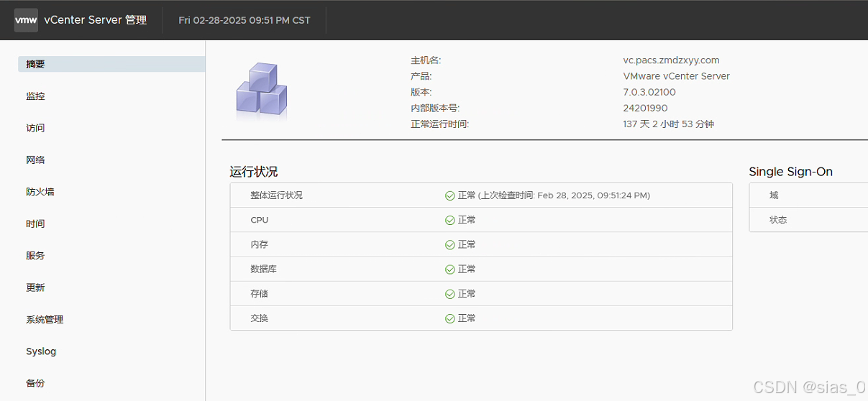Open the 时间 time settings
This screenshot has height=401, width=868.
[x=36, y=223]
